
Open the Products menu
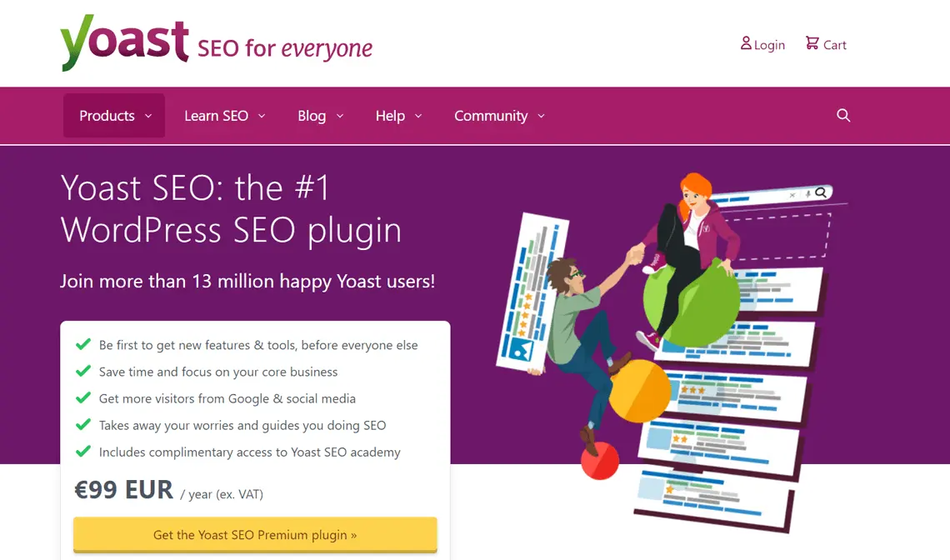click(114, 115)
